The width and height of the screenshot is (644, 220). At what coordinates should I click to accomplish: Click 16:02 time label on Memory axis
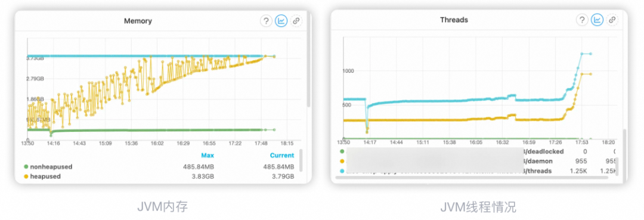tap(157, 143)
